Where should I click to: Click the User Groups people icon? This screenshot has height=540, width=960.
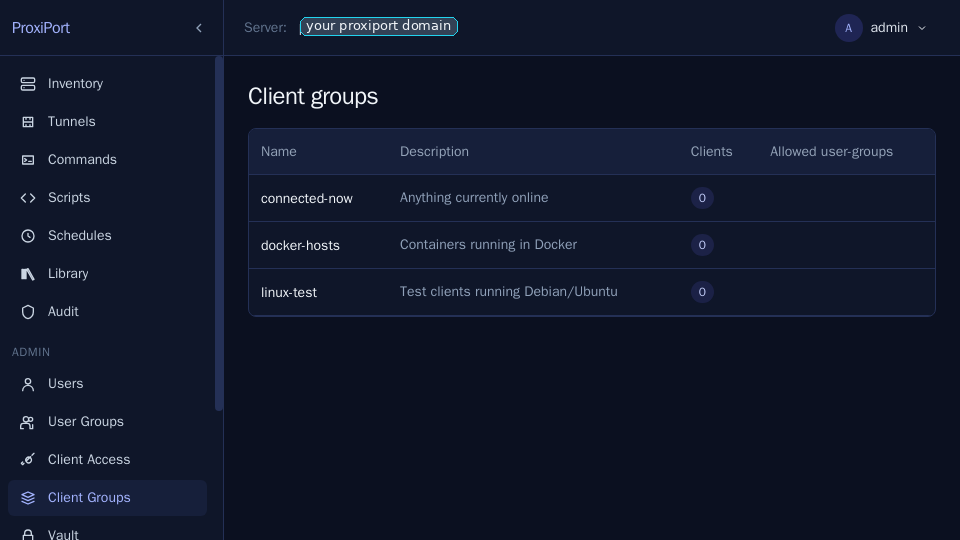[x=28, y=422]
